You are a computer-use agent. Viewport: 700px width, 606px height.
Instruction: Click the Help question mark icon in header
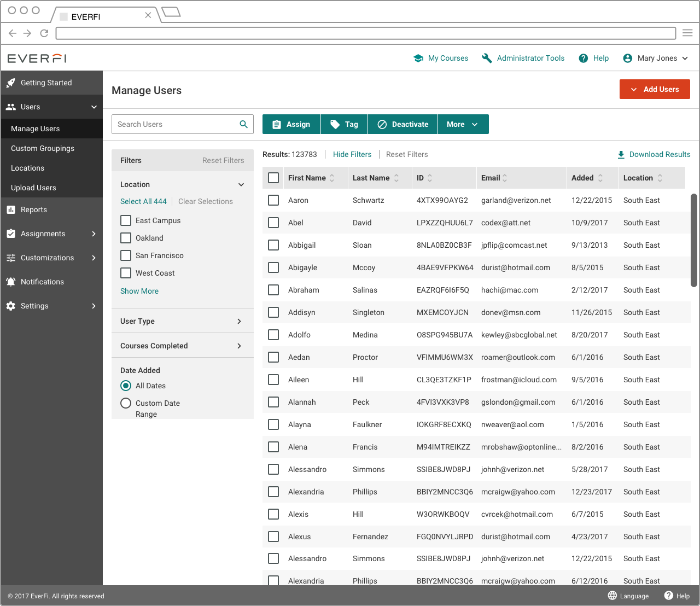click(x=584, y=59)
